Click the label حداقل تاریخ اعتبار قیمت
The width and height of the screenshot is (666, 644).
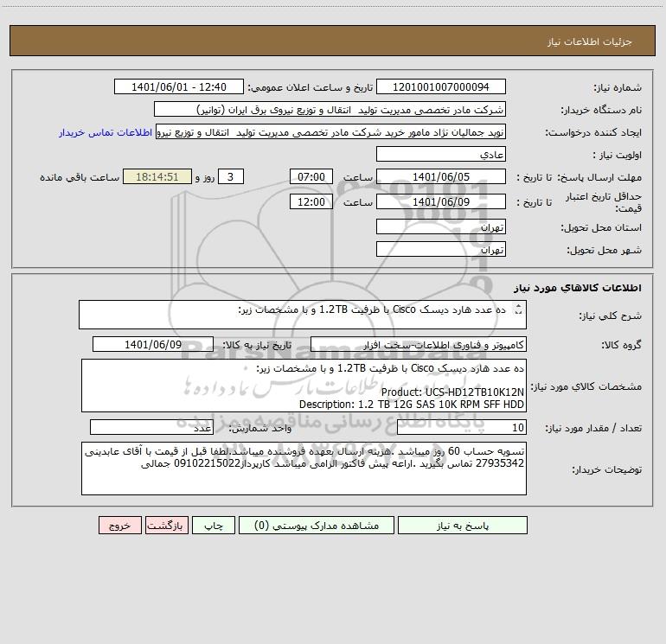pyautogui.click(x=604, y=202)
